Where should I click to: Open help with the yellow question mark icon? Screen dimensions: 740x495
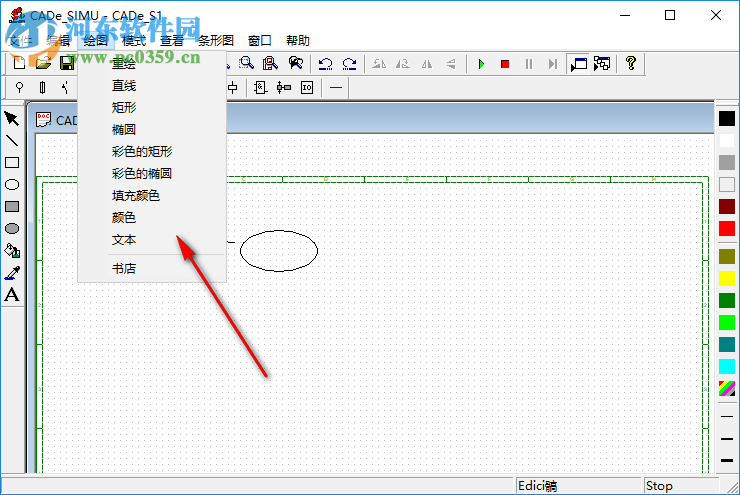631,63
